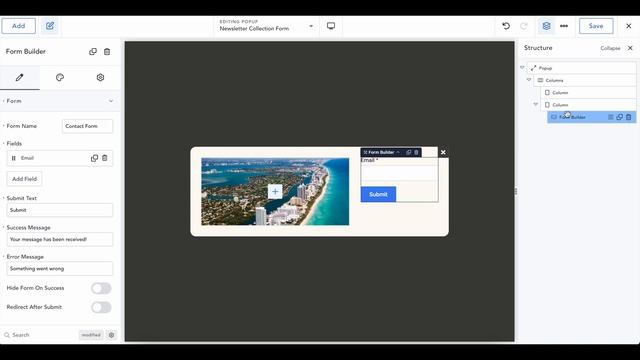Click Collapse in the Structure panel
This screenshot has width=640, height=360.
pos(610,48)
